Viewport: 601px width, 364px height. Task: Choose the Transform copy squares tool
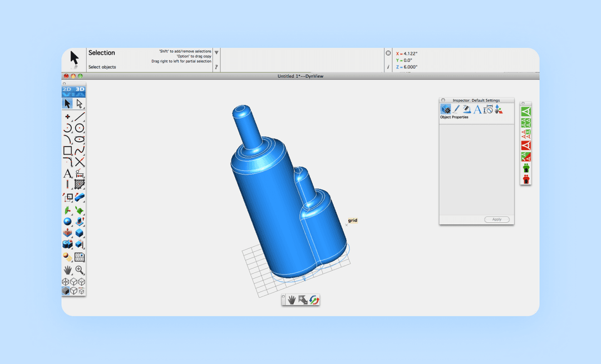68,197
